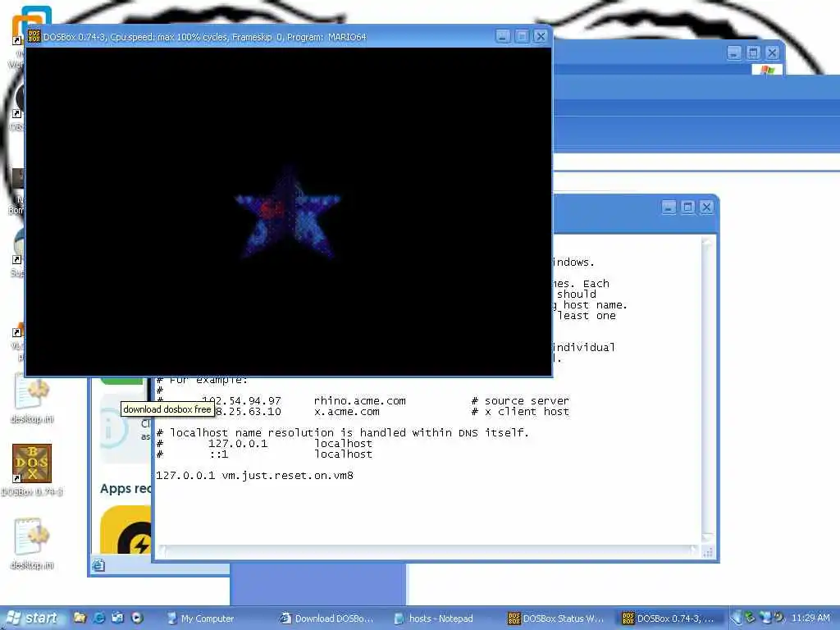Click the DOSBox icon in the MARIO64 title bar

tap(34, 36)
